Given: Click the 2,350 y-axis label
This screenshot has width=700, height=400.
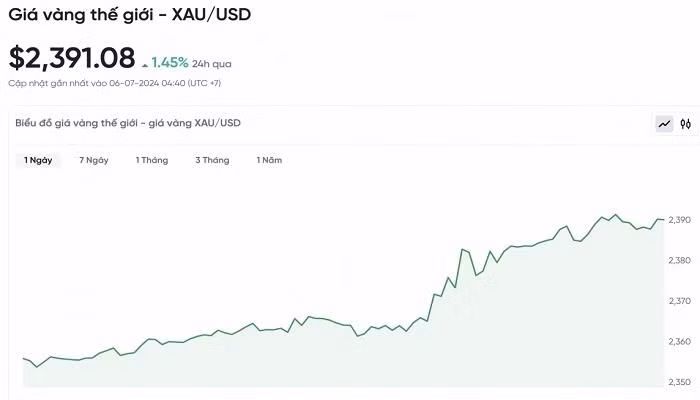Looking at the screenshot, I should click(679, 382).
